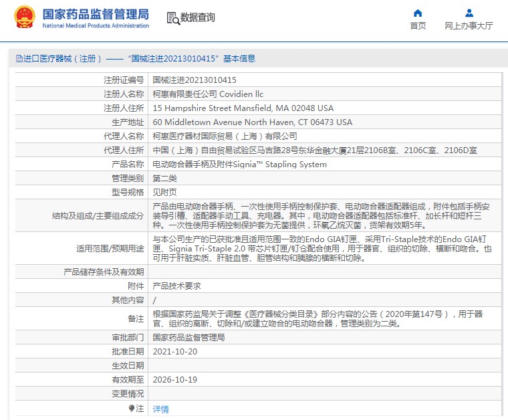This screenshot has width=508, height=420.
Task: Click the 注册人住所 row label
Action: pyautogui.click(x=124, y=108)
